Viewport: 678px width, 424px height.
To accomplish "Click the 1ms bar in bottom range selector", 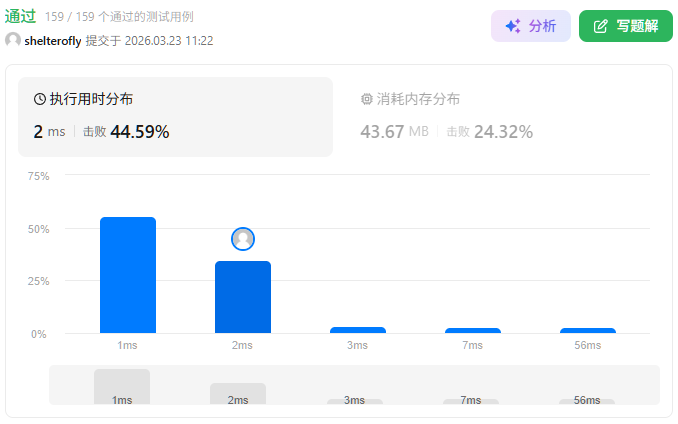I will click(x=122, y=386).
